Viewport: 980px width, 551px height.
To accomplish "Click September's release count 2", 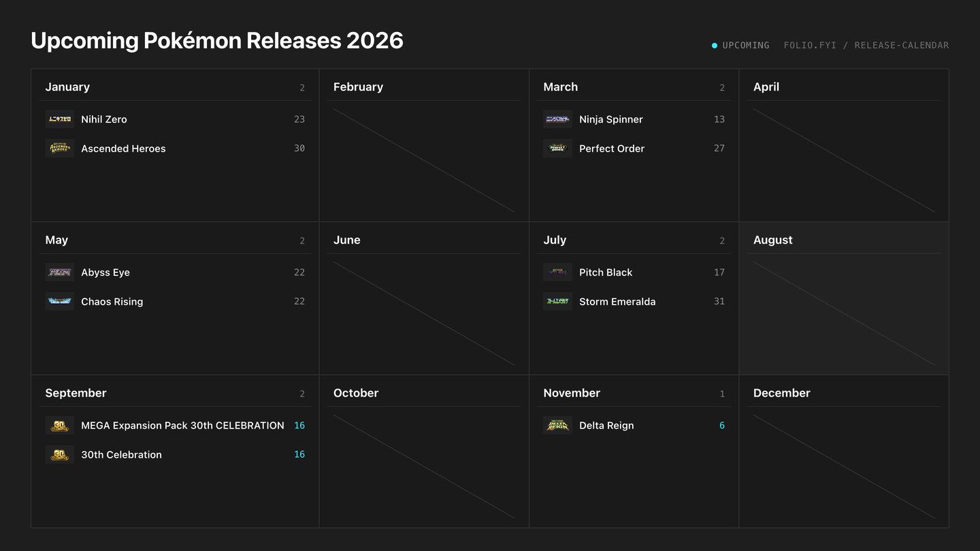I will [302, 394].
